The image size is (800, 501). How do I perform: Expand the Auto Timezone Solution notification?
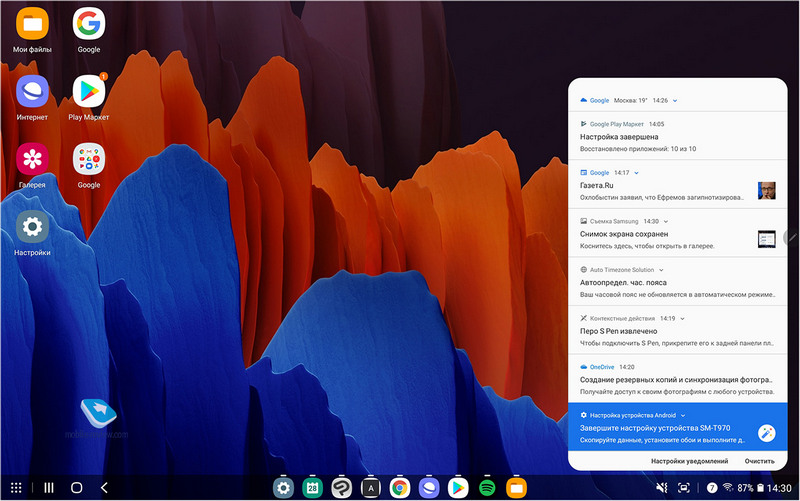pyautogui.click(x=662, y=270)
